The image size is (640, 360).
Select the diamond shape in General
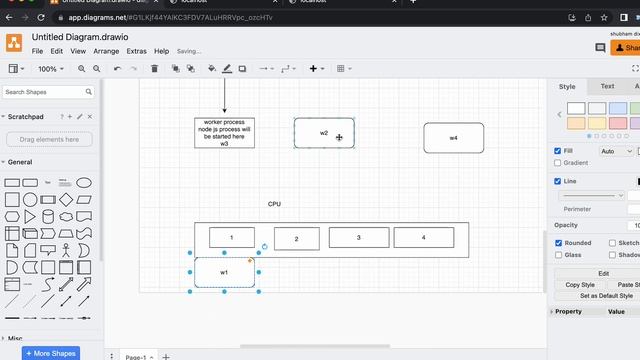coord(66,200)
